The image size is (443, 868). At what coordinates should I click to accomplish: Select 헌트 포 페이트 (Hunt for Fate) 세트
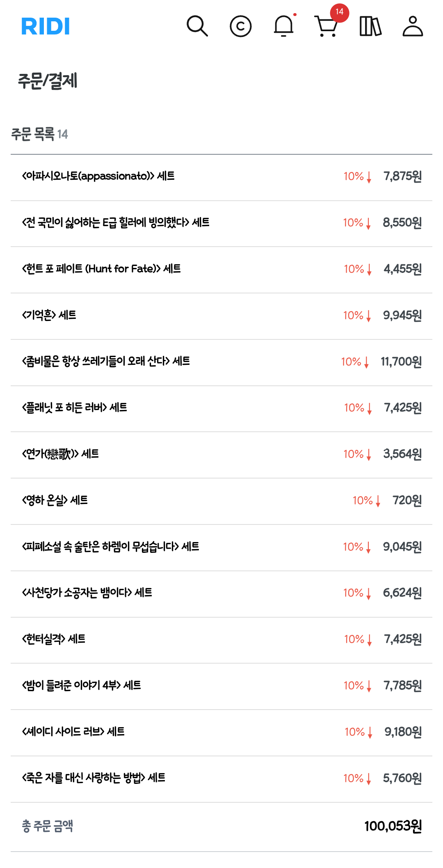[x=101, y=269]
